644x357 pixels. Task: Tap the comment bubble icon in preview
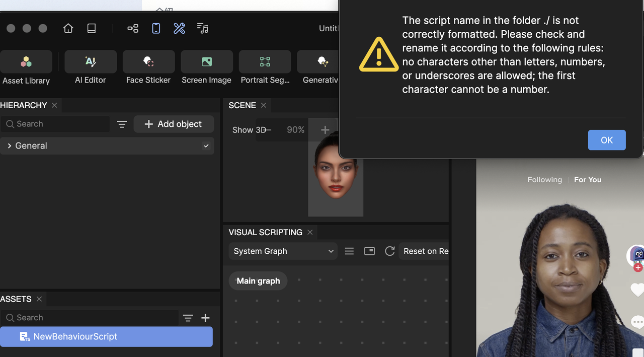point(637,321)
